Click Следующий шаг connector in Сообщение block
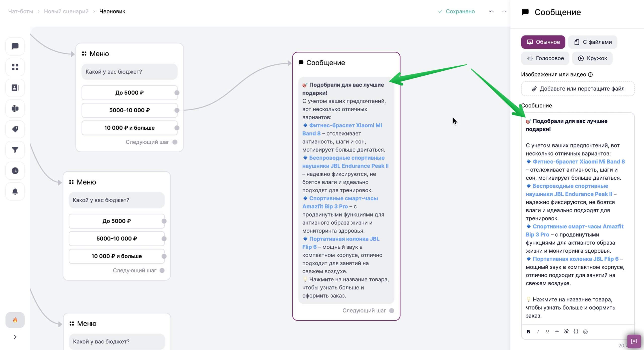 tap(392, 311)
